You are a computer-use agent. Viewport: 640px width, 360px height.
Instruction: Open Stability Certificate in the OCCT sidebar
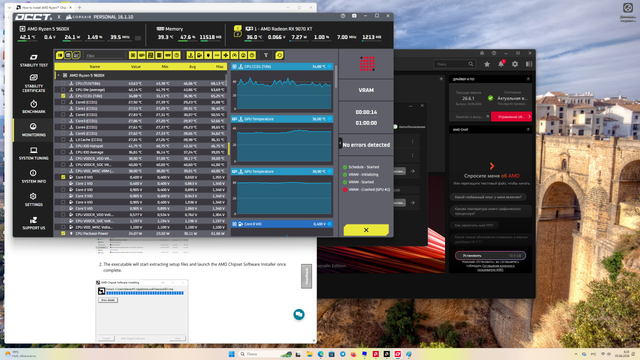(x=33, y=83)
